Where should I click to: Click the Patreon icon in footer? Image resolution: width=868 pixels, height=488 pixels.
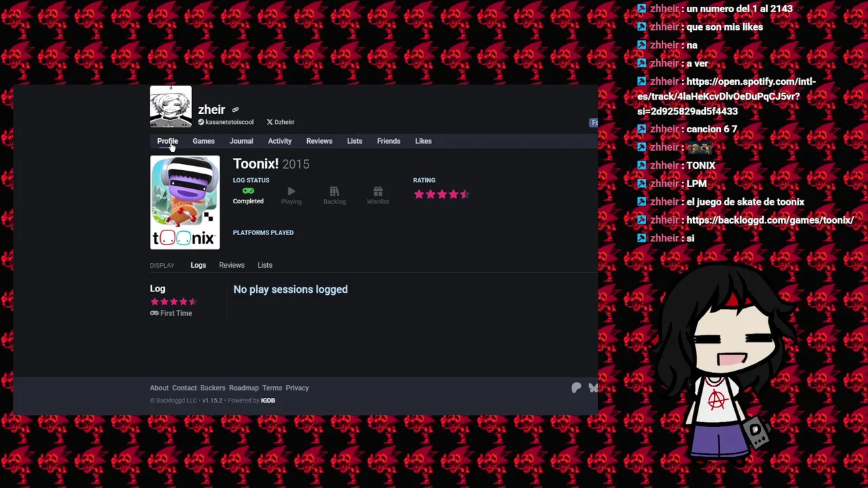(x=576, y=388)
